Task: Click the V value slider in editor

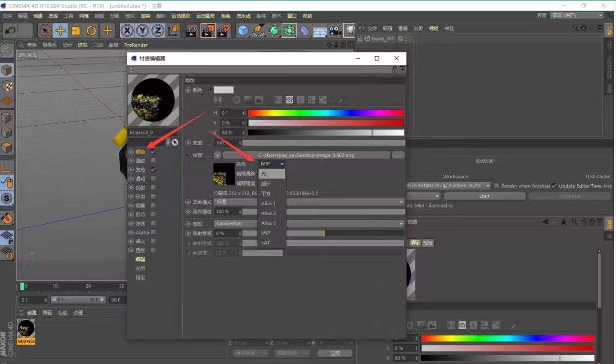Action: click(x=326, y=133)
